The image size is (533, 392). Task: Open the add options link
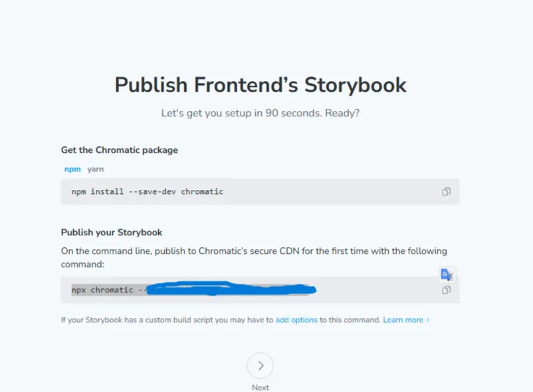coord(296,320)
